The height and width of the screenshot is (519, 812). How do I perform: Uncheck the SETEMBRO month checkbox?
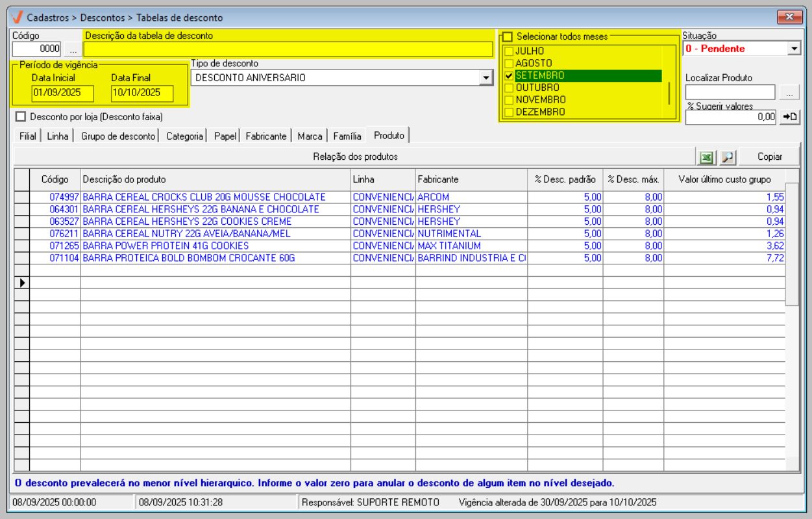pos(510,76)
